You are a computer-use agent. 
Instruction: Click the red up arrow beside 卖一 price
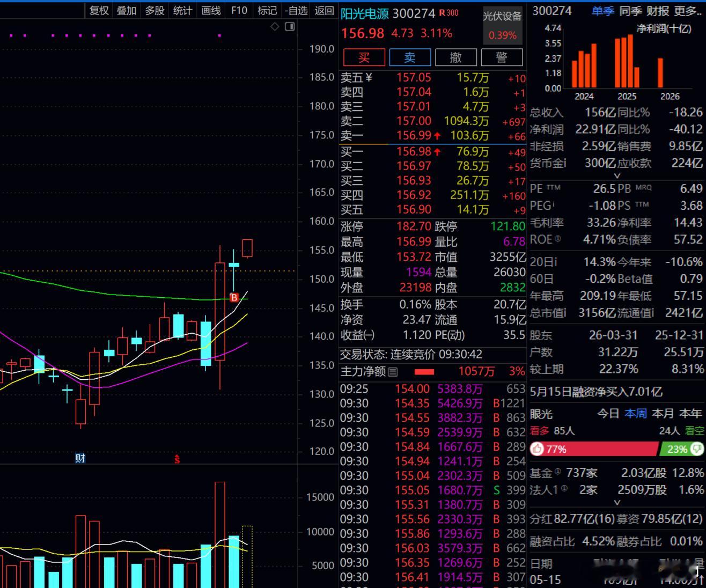[x=437, y=136]
